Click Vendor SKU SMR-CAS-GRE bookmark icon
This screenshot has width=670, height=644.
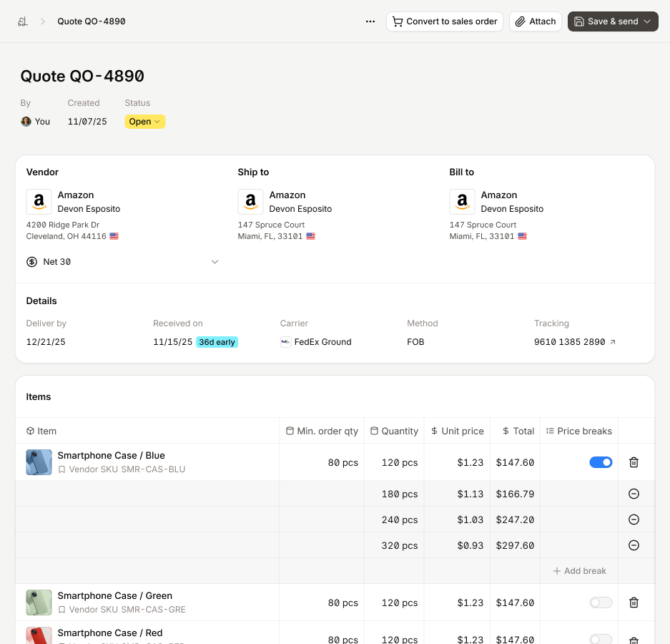pyautogui.click(x=61, y=610)
